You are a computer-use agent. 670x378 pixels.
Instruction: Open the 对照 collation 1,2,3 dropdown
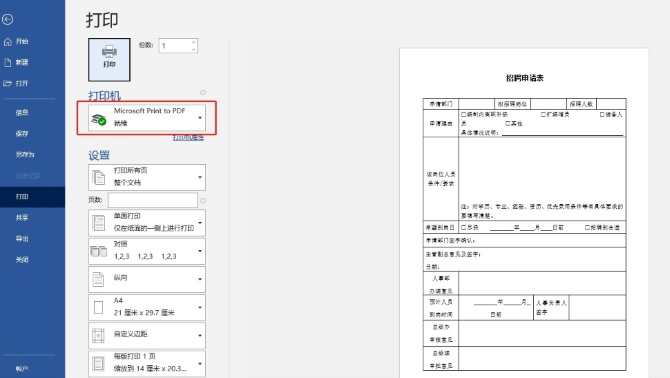(147, 251)
